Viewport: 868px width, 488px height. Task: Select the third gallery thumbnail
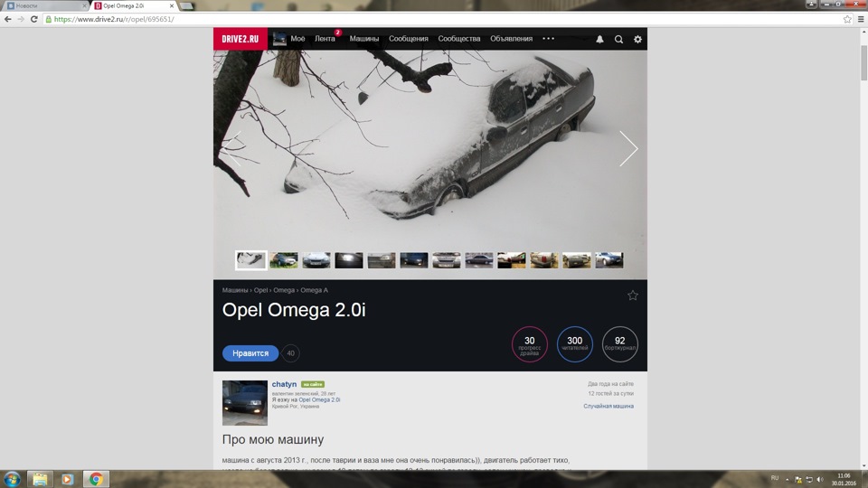coord(316,260)
